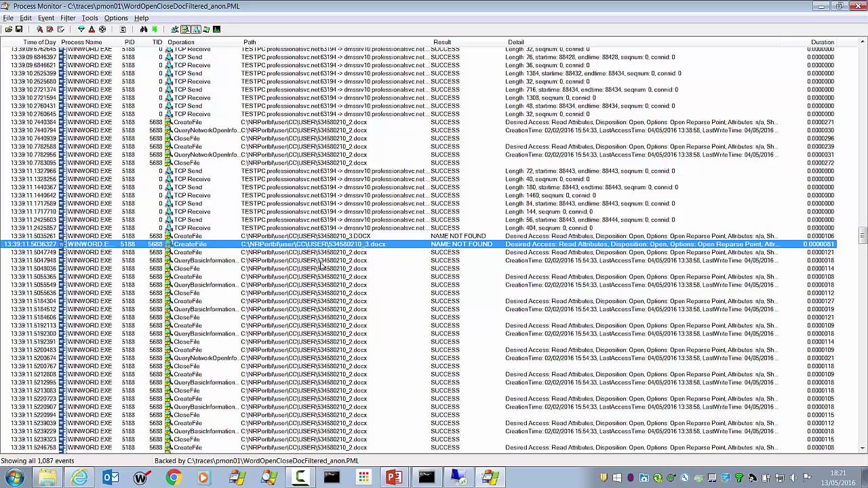Open the Options menu
The width and height of the screenshot is (868, 488).
[116, 18]
